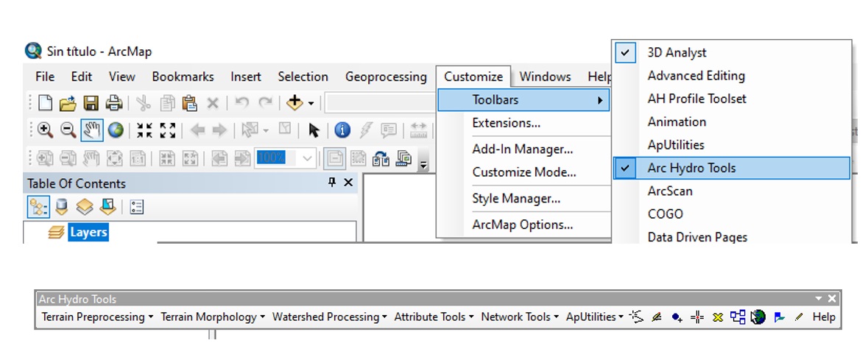Activate the Identify info tool
868x357 pixels.
click(x=342, y=130)
